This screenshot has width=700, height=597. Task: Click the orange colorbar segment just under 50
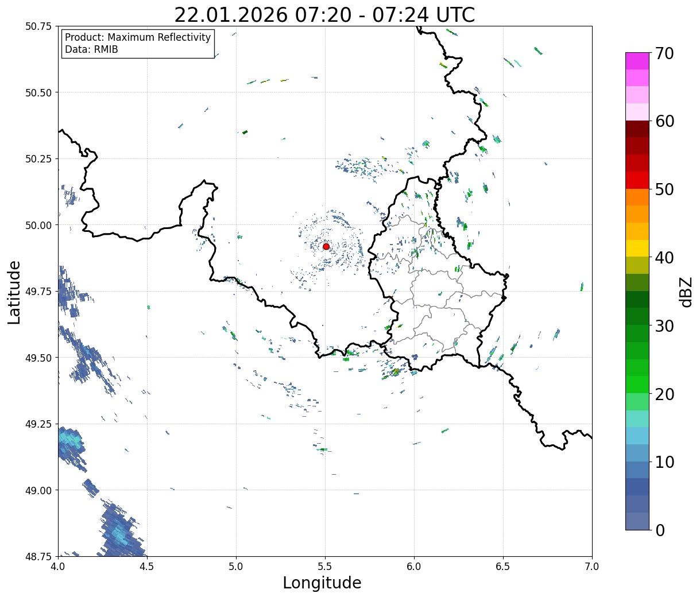point(637,197)
